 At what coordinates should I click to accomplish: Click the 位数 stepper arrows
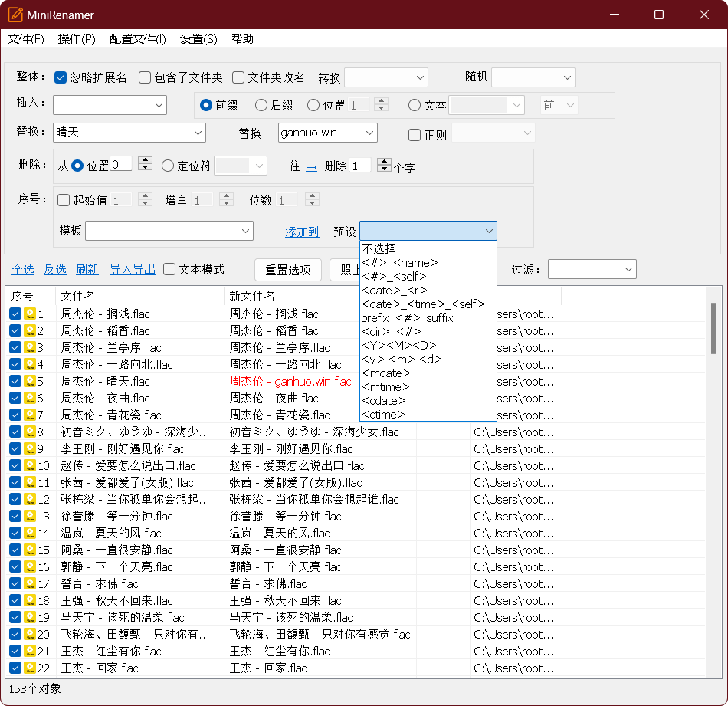click(x=312, y=200)
